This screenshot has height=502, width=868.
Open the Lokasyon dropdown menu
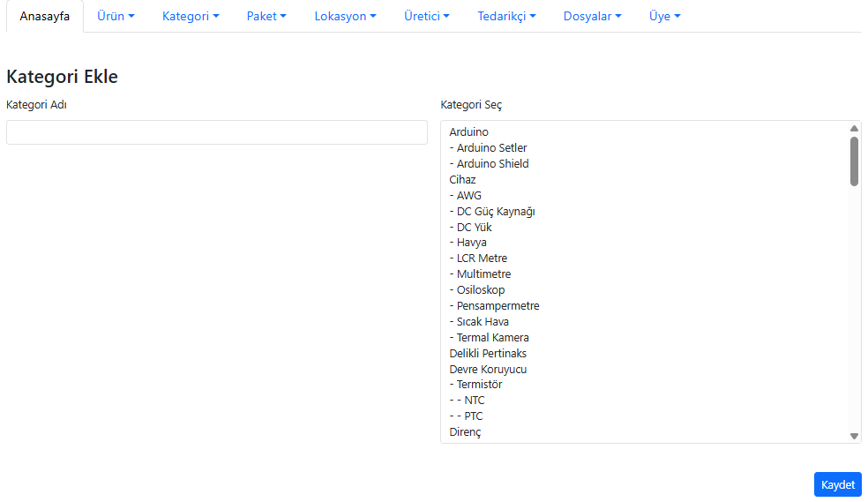[345, 16]
